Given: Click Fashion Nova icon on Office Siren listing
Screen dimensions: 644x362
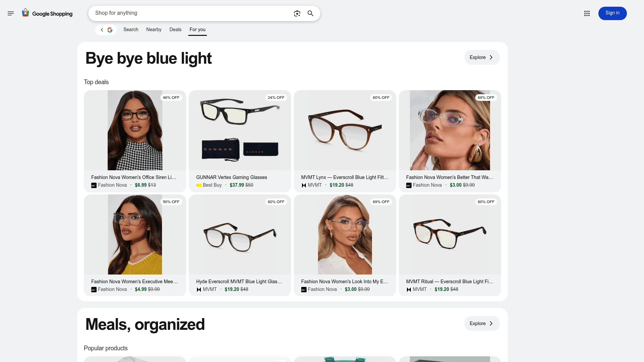Looking at the screenshot, I should click(x=94, y=185).
